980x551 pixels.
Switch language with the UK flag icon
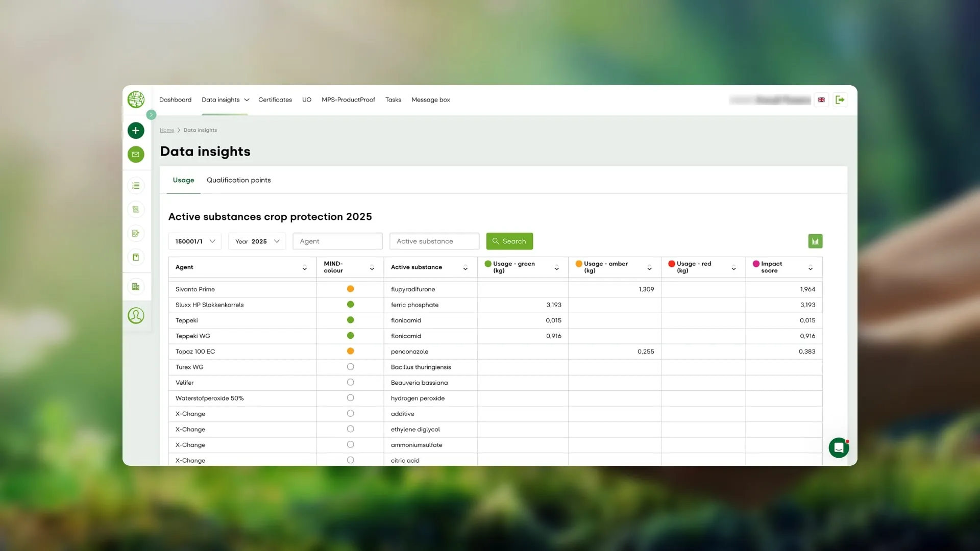pos(821,100)
